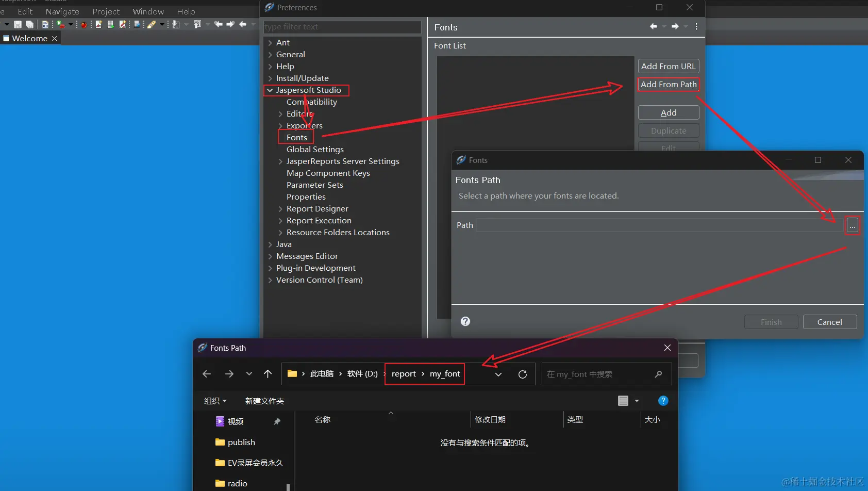
Task: Click the view layout icon in file browser
Action: (x=623, y=401)
